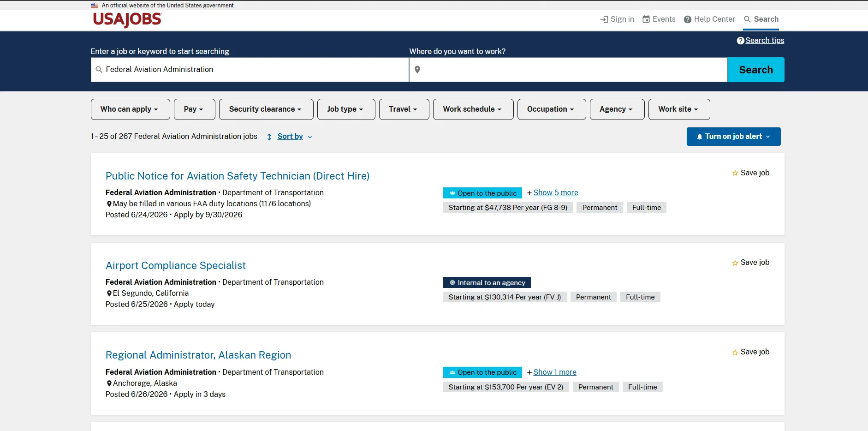Open the Airport Compliance Specialist listing
868x431 pixels.
(x=176, y=265)
